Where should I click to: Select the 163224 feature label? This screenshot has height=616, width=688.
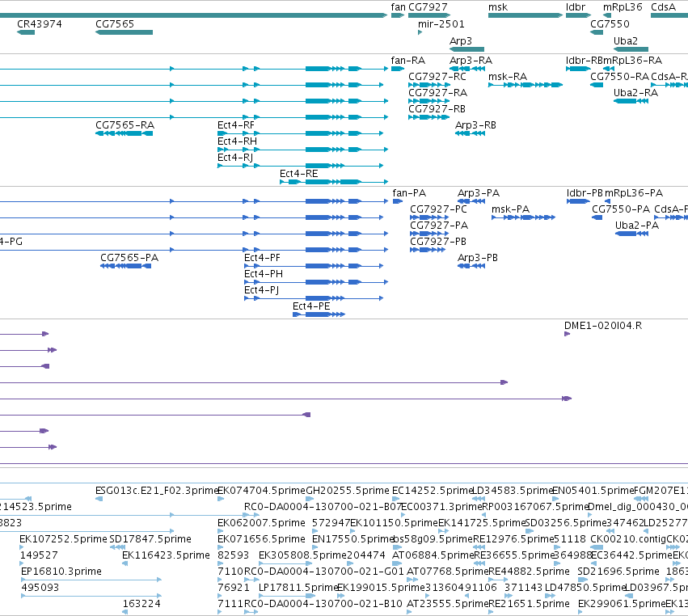click(x=141, y=604)
